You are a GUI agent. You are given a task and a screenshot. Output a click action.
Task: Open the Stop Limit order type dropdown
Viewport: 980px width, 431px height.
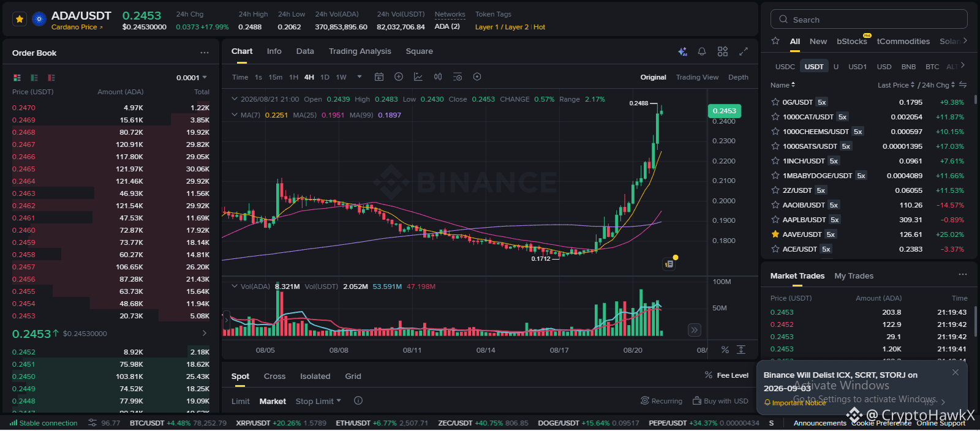318,402
